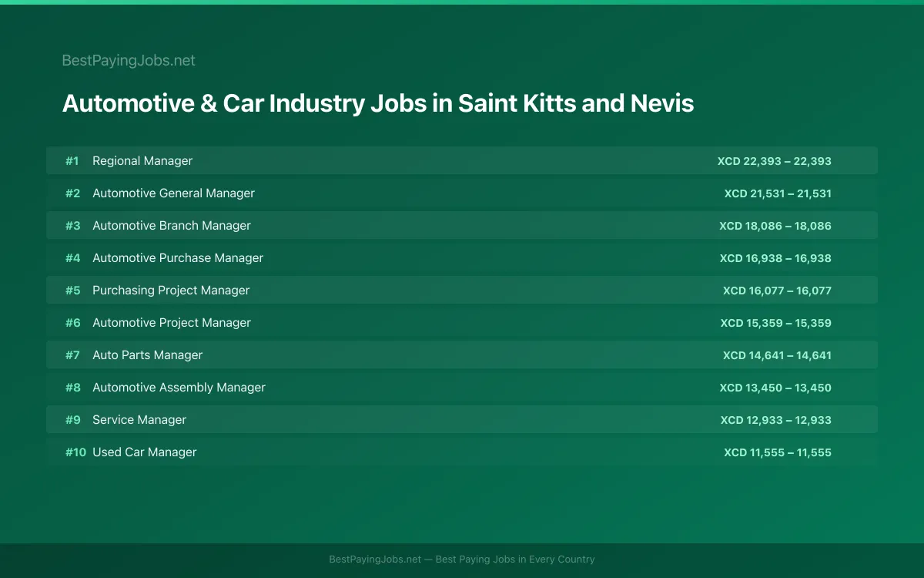This screenshot has width=924, height=578.
Task: Click the #7 rank number
Action: [x=72, y=355]
